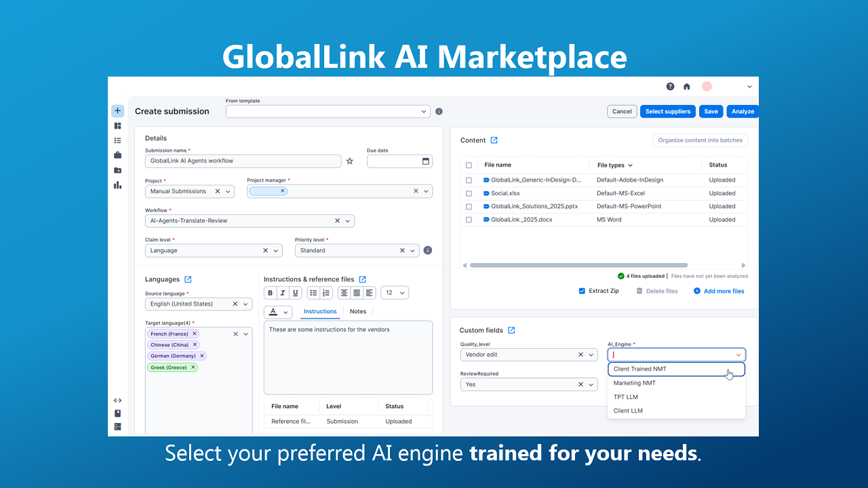Remove French (France) target language

pos(195,333)
